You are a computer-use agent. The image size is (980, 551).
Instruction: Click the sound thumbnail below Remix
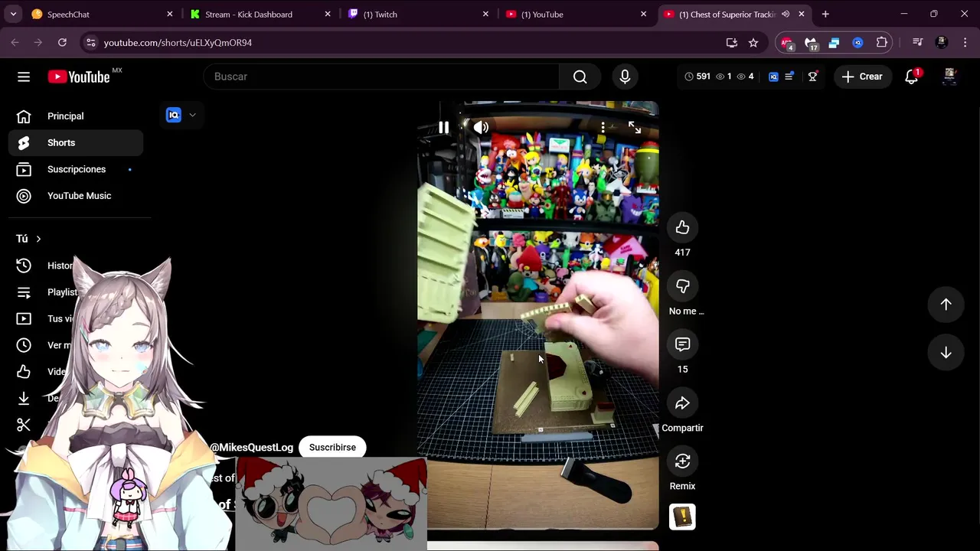pyautogui.click(x=682, y=517)
